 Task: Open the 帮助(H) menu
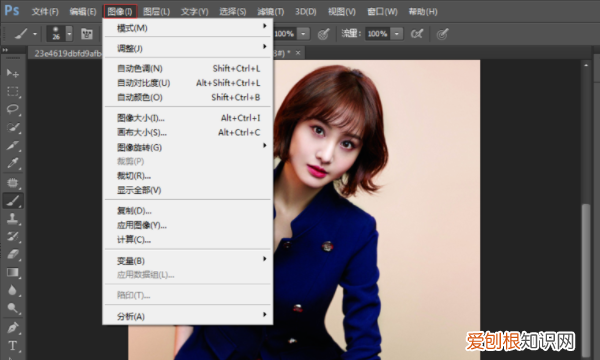coord(423,11)
